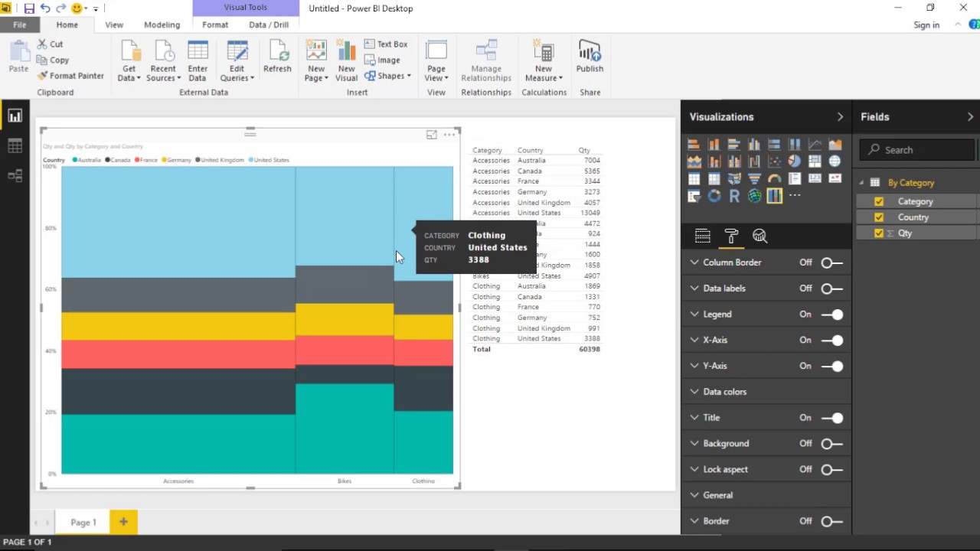The width and height of the screenshot is (980, 551).
Task: Click the Save icon in title bar
Action: [x=29, y=8]
